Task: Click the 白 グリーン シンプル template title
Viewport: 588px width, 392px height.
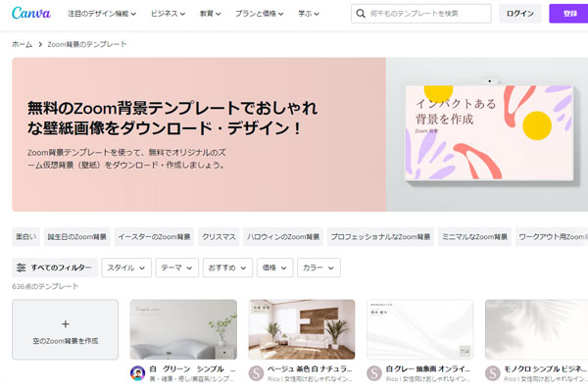Action: click(x=192, y=369)
